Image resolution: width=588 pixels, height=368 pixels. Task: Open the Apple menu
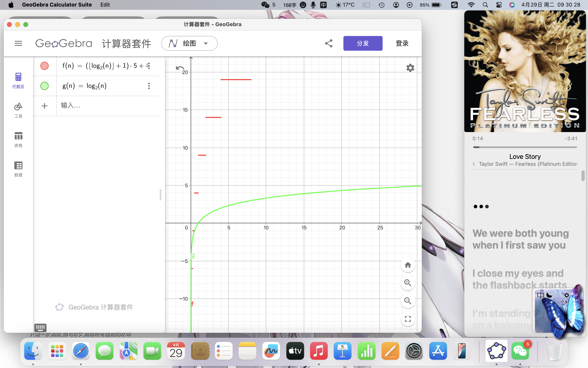(x=11, y=5)
